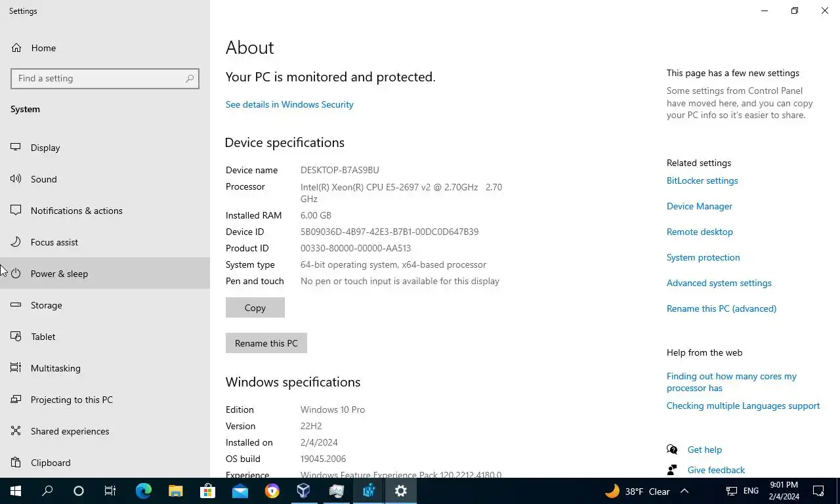Screen dimensions: 840x504
Task: Click the Give feedback person icon
Action: click(x=672, y=470)
